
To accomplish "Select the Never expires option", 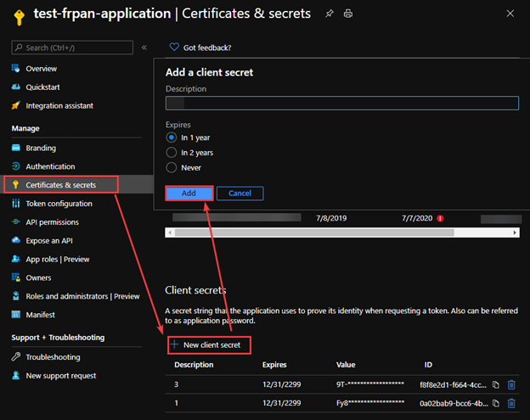I will pos(172,167).
